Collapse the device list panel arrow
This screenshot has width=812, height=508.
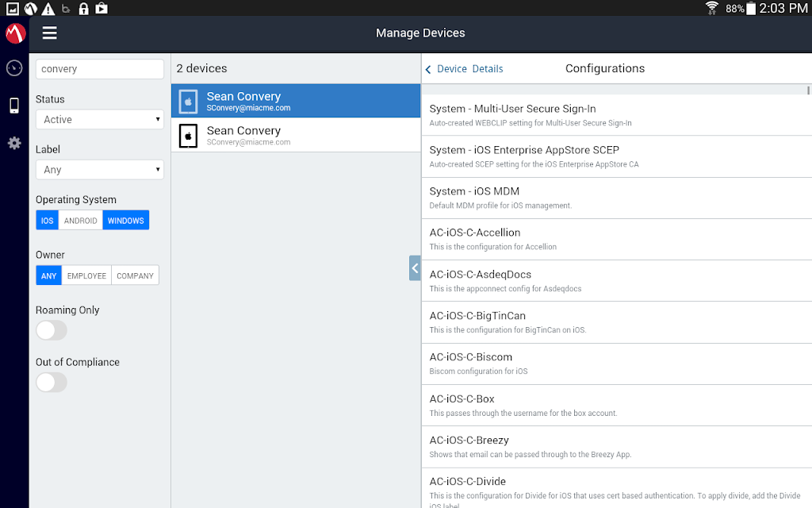(x=415, y=268)
